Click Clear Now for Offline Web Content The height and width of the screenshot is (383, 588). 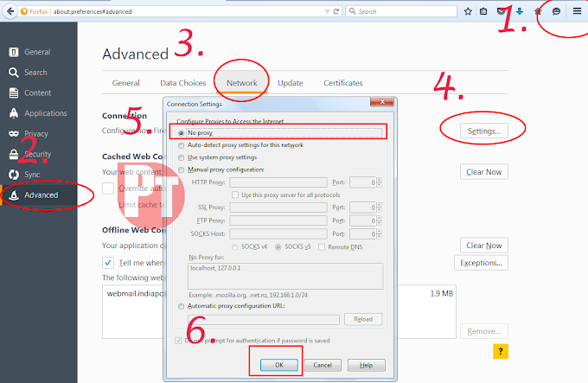click(x=484, y=246)
